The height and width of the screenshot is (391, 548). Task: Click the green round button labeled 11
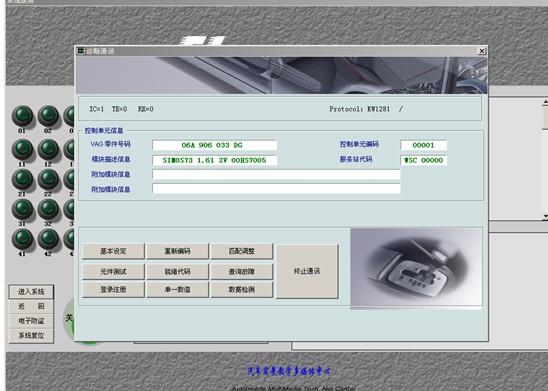tap(22, 149)
